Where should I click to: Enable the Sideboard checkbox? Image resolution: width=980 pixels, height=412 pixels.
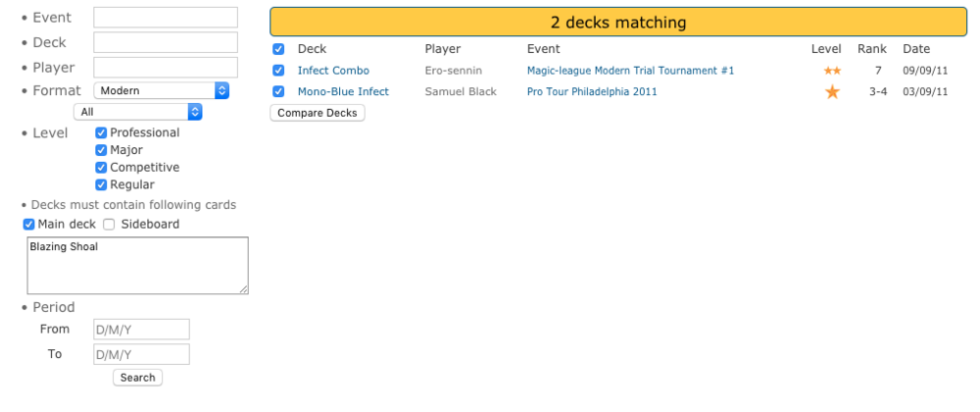point(110,225)
